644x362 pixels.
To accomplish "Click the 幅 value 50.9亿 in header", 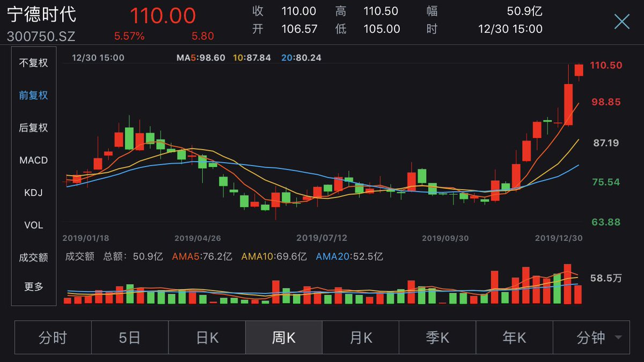I will click(525, 11).
